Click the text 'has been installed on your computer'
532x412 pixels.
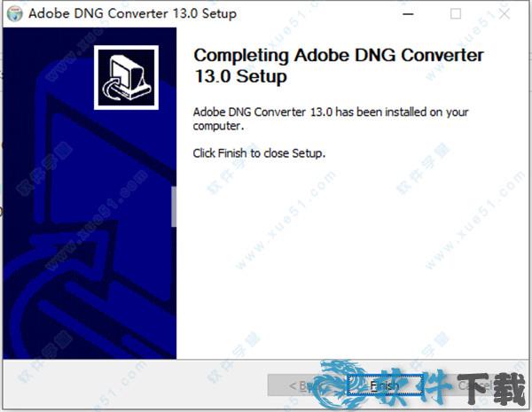pos(331,119)
